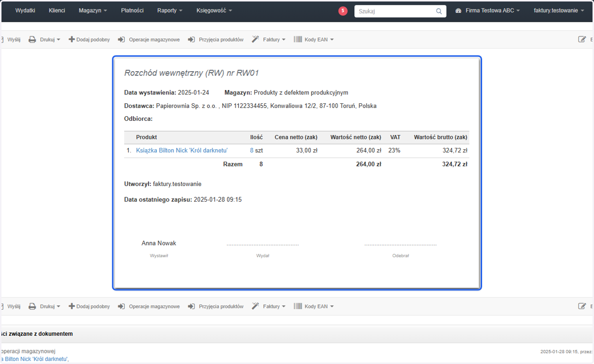This screenshot has height=364, width=594.
Task: Open the Wydatki section in the top navigation
Action: coord(25,10)
